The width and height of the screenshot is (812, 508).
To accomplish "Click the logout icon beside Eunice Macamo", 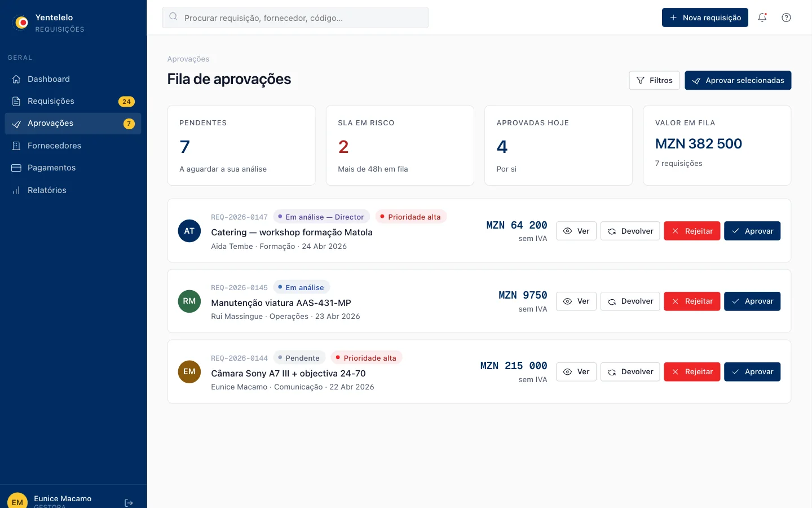I will [129, 502].
